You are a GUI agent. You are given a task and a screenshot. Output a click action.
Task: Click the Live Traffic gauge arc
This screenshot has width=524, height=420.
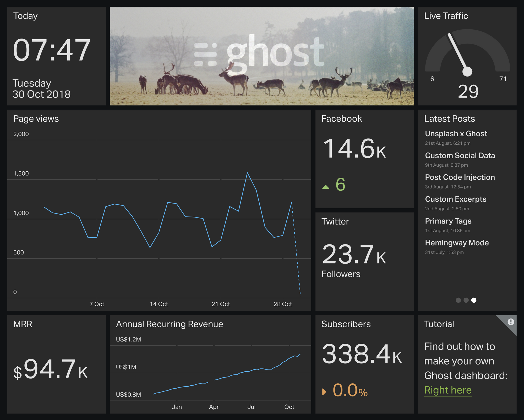click(x=493, y=46)
